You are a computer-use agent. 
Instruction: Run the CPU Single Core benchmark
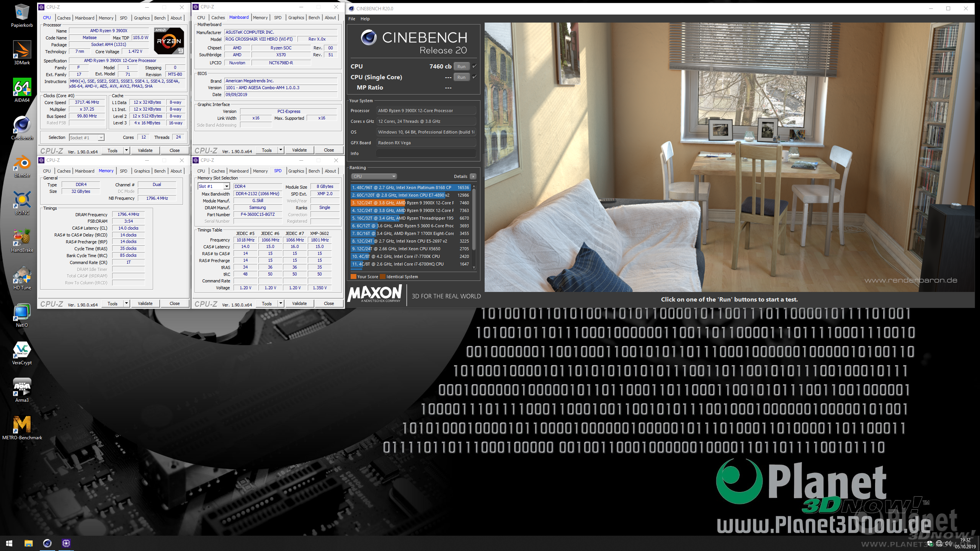point(461,77)
